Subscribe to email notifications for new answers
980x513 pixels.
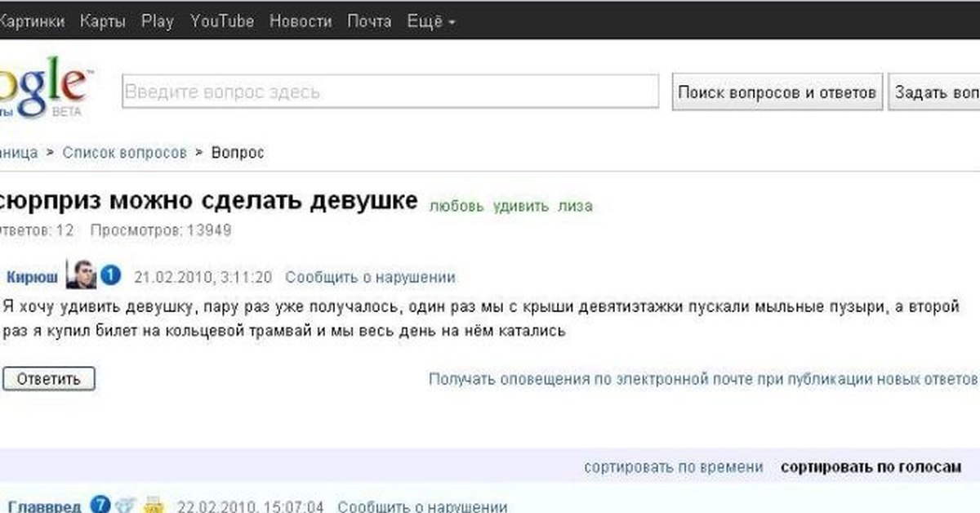pos(702,379)
